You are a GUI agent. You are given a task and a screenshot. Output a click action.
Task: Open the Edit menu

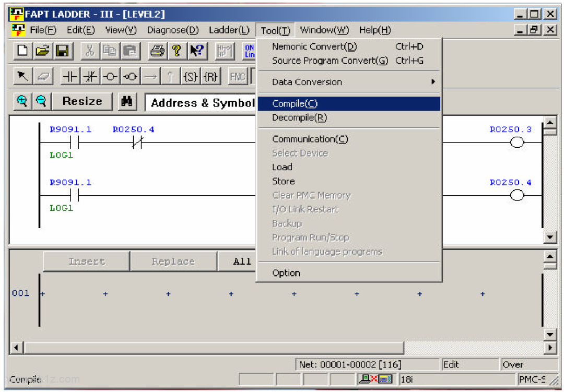[80, 30]
